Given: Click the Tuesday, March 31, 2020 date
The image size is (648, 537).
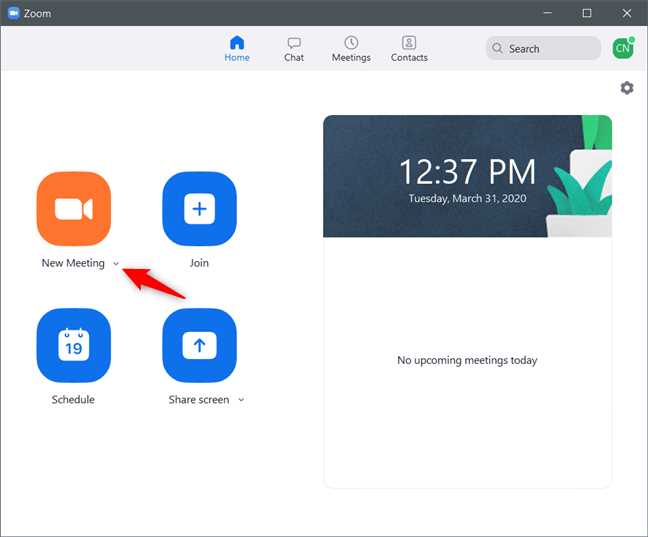Looking at the screenshot, I should [467, 198].
